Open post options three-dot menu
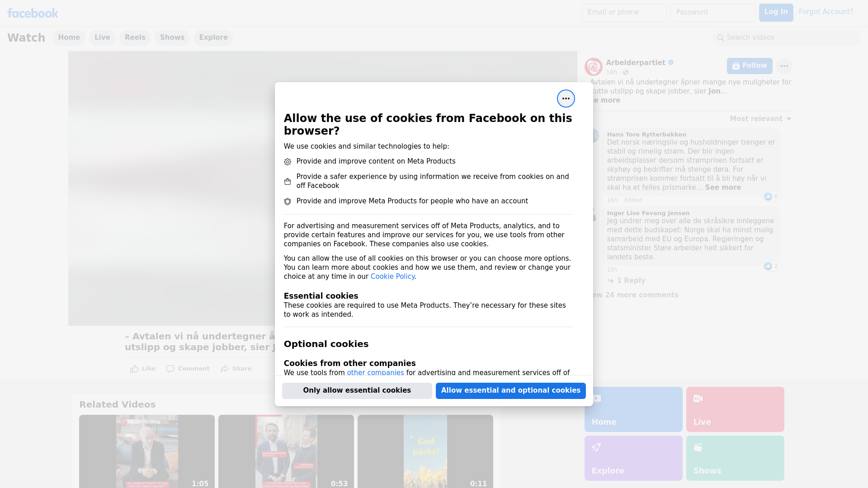Image resolution: width=868 pixels, height=488 pixels. (784, 66)
